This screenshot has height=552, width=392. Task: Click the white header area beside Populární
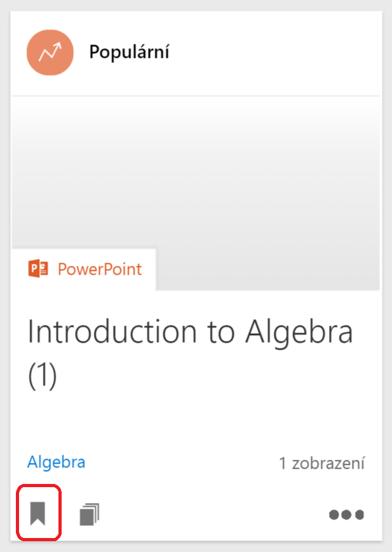tap(273, 52)
